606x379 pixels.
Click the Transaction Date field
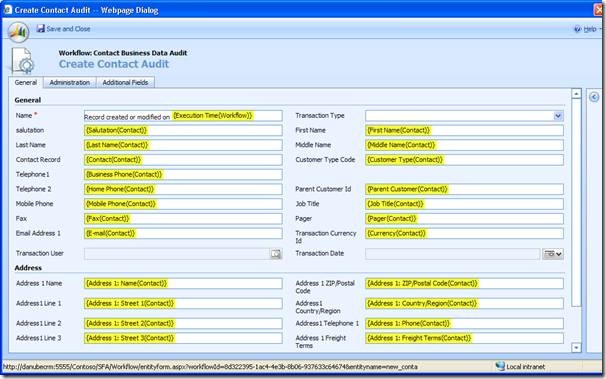[x=452, y=254]
